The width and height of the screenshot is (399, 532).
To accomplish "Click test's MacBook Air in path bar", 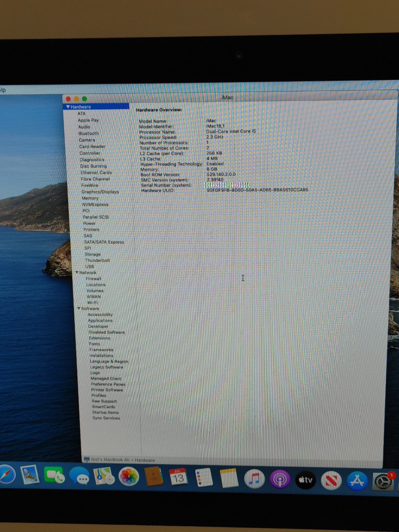I will 110,459.
